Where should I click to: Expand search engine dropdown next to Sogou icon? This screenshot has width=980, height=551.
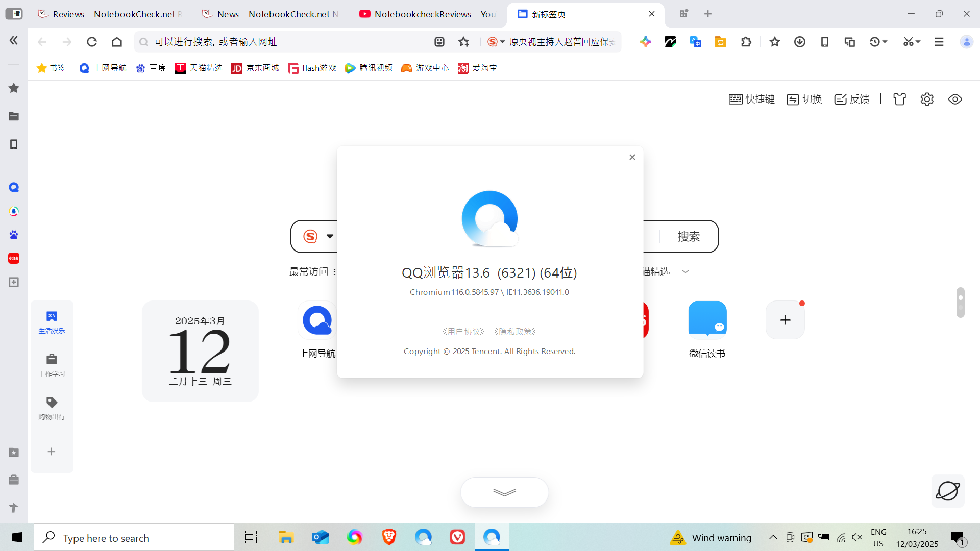coord(330,236)
